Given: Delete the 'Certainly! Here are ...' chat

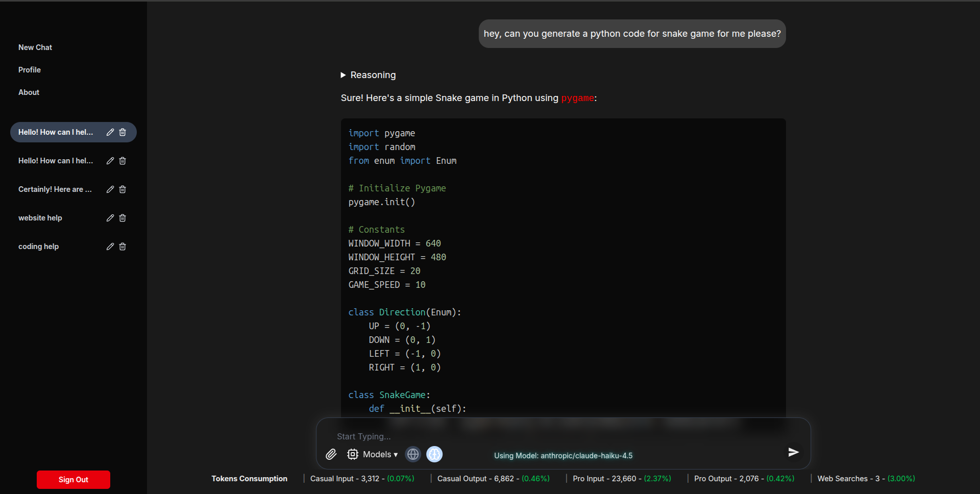Looking at the screenshot, I should point(122,189).
